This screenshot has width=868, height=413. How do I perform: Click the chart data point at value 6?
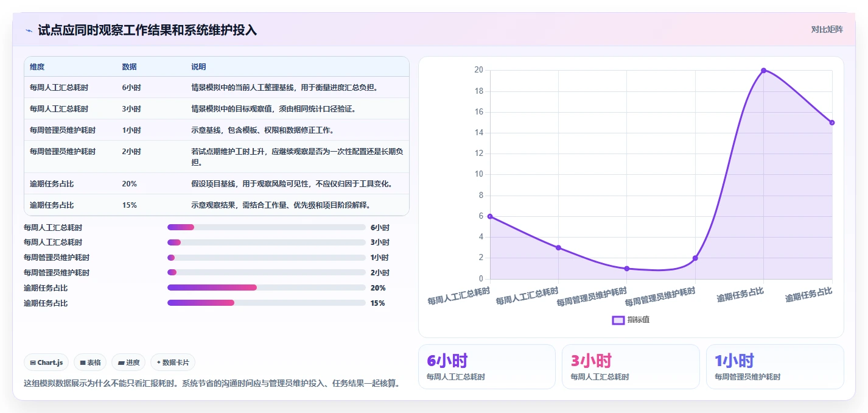tap(490, 216)
